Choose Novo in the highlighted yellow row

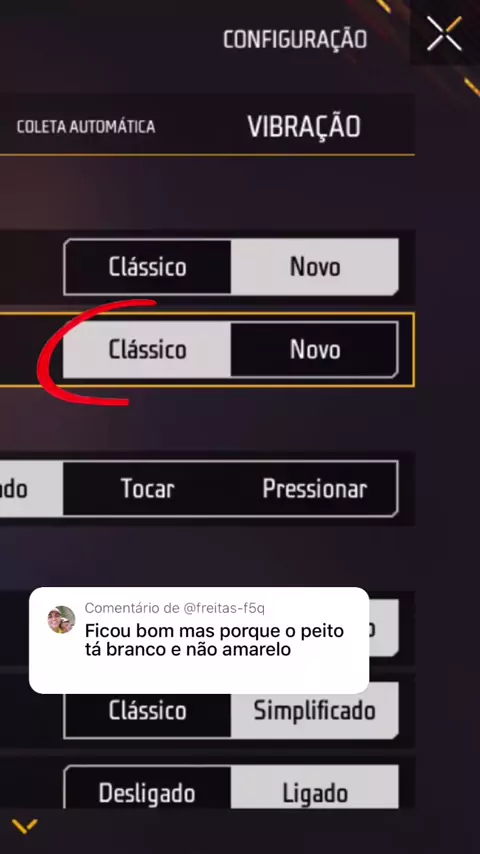(314, 350)
